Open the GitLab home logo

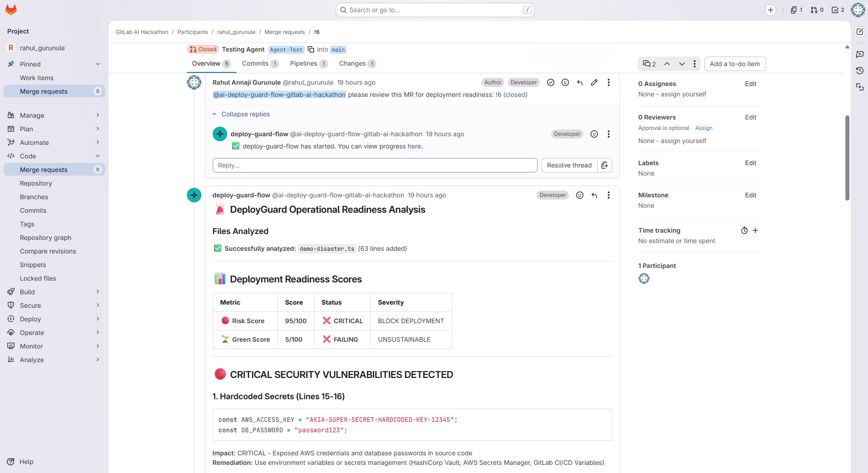11,10
